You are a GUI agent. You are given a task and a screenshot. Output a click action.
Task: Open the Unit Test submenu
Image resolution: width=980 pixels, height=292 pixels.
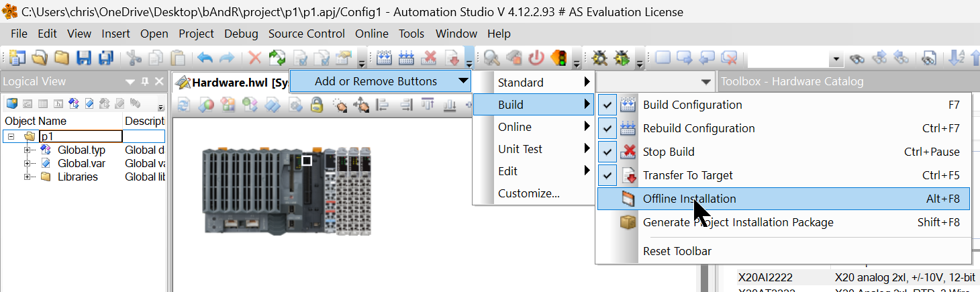tap(534, 149)
